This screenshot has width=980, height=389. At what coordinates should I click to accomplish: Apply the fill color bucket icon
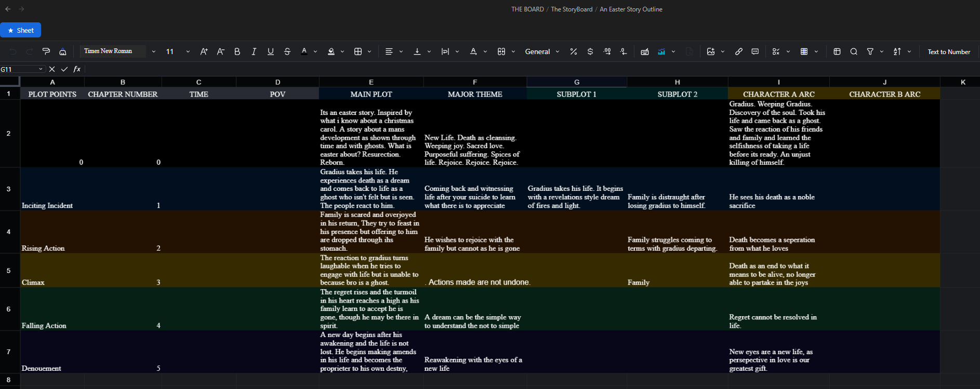(x=331, y=51)
